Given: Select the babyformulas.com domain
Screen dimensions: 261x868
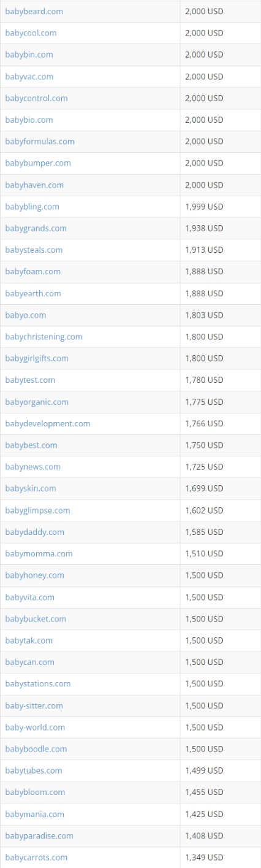Looking at the screenshot, I should click(x=40, y=142).
